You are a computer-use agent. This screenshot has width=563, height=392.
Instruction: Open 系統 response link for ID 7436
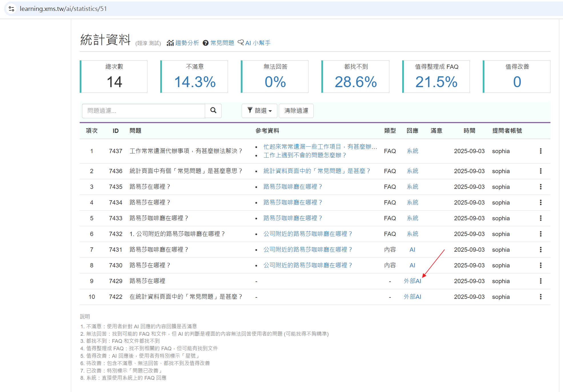412,171
